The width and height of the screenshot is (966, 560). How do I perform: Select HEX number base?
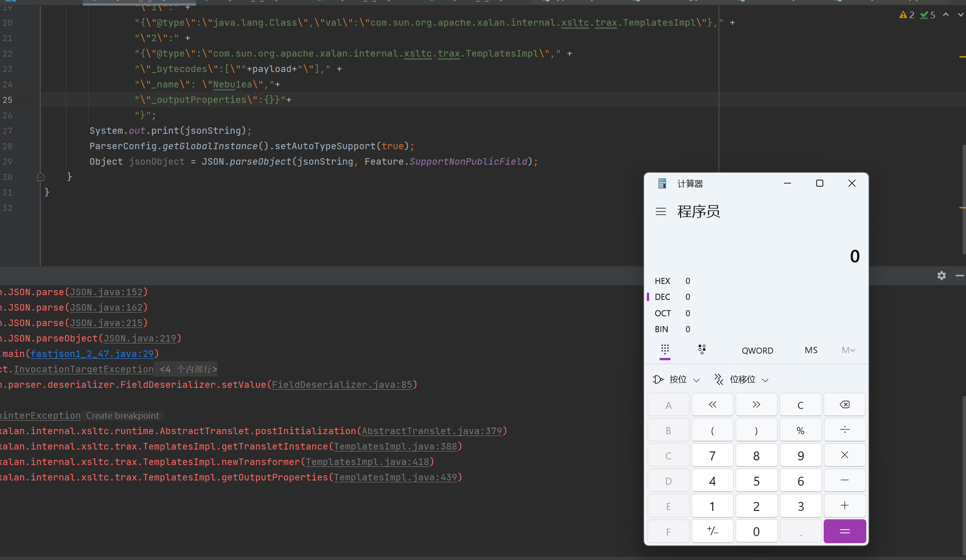point(662,281)
